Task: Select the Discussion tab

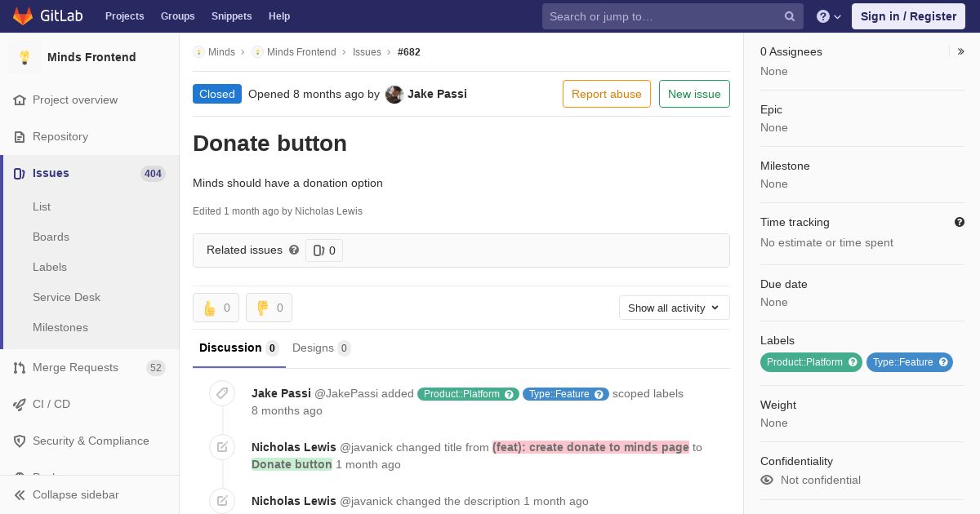Action: coord(238,348)
